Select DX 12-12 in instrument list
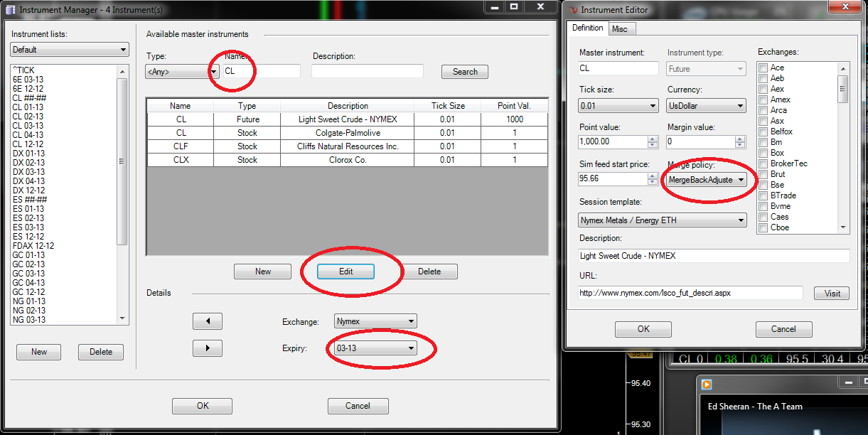 tap(28, 190)
